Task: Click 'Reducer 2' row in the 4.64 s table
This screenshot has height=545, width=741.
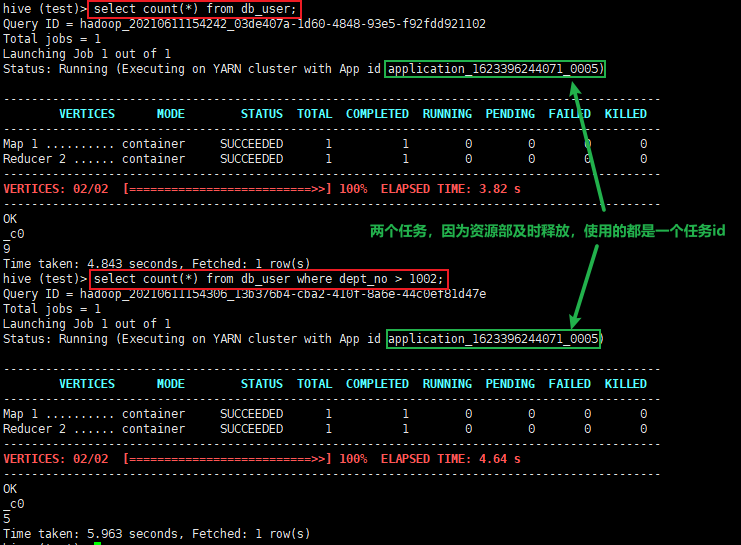Action: 325,429
